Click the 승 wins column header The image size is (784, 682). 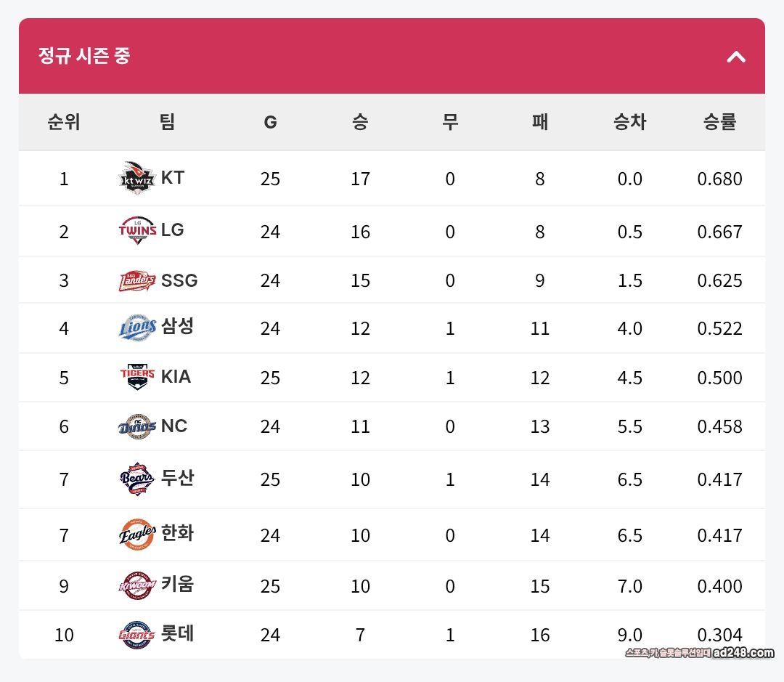360,122
